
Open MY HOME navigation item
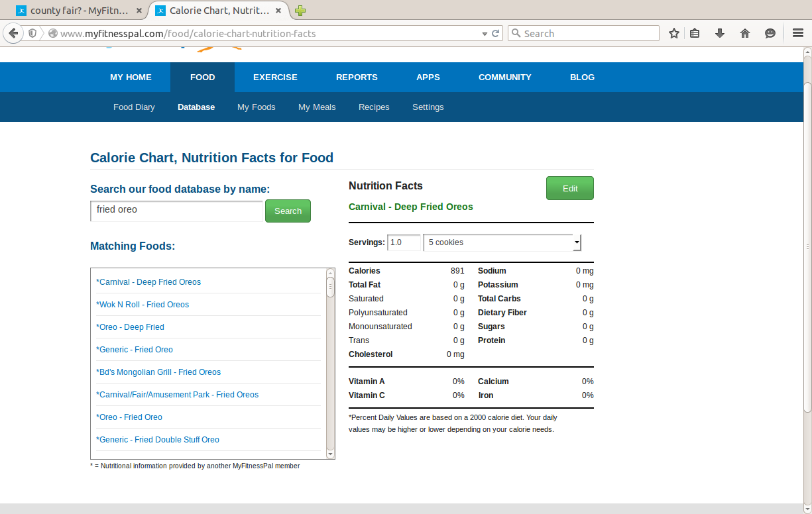[131, 77]
